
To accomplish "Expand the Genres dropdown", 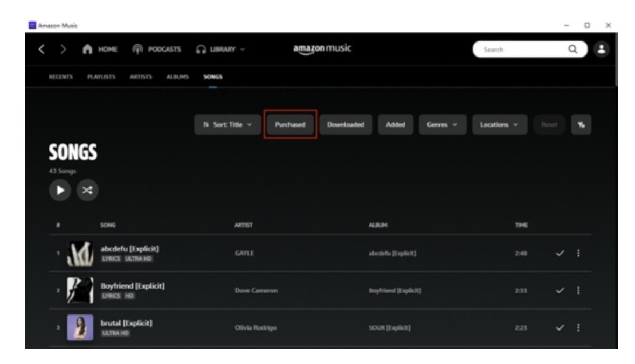I will point(442,124).
